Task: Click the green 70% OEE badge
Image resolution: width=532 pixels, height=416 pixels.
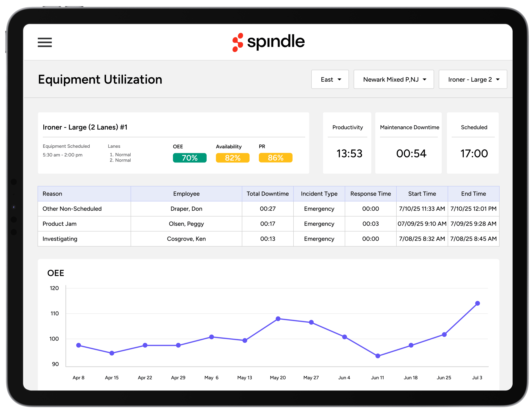Action: [189, 158]
